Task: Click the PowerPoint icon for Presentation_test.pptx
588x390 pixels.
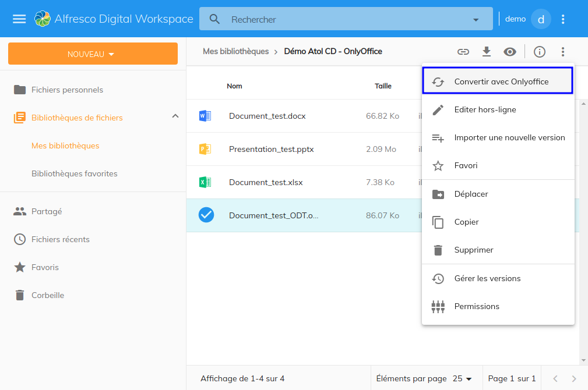Action: coord(205,149)
